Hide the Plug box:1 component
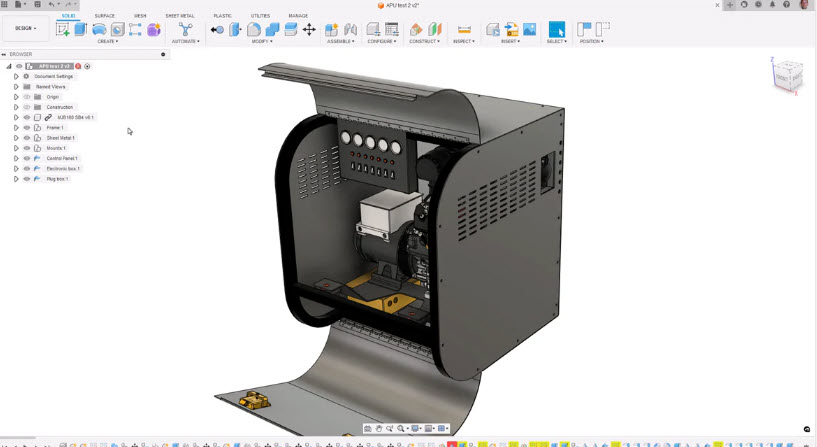The image size is (817, 447). tap(27, 179)
